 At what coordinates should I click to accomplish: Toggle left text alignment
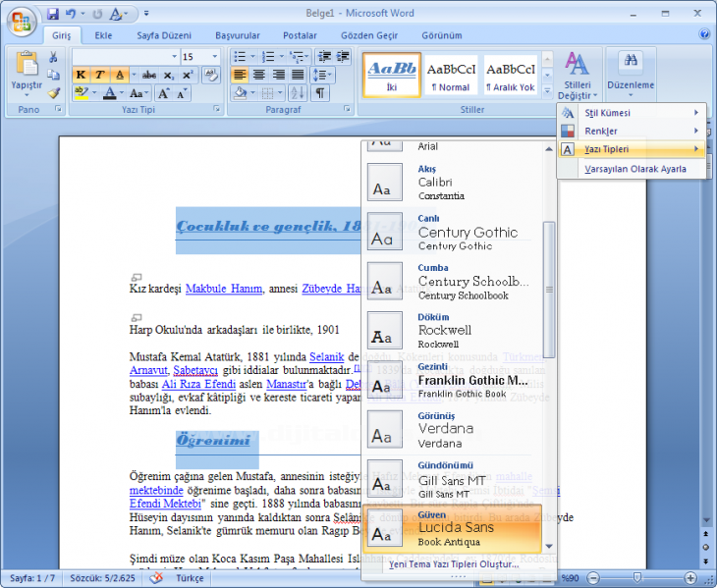[x=240, y=75]
